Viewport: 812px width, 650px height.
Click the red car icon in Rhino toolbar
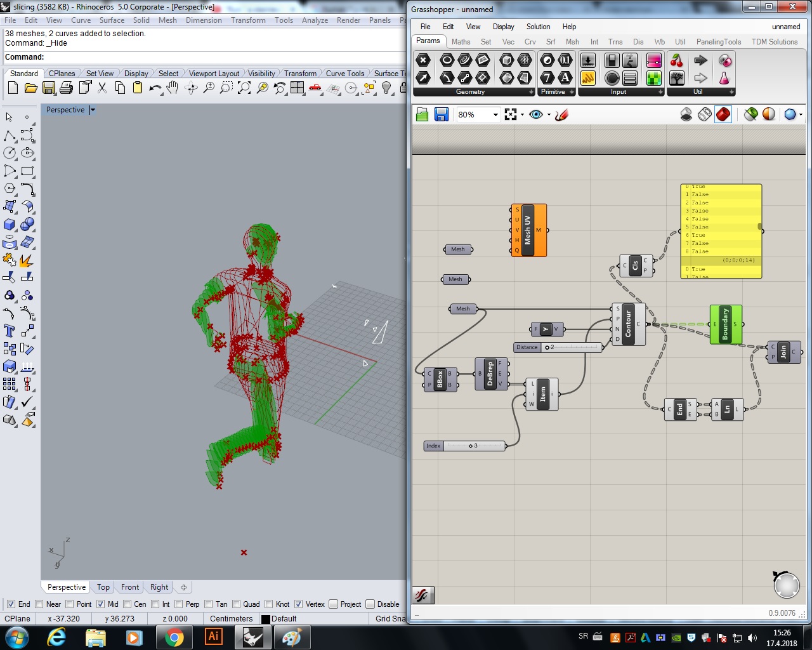315,88
